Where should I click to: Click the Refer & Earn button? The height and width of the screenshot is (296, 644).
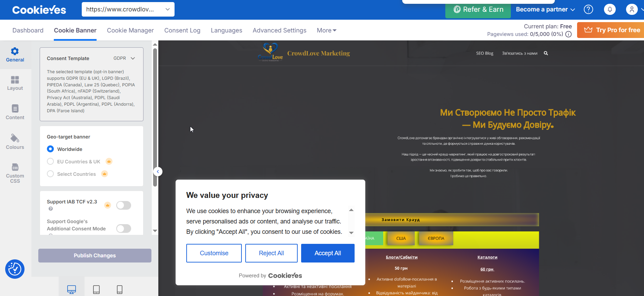pyautogui.click(x=478, y=10)
